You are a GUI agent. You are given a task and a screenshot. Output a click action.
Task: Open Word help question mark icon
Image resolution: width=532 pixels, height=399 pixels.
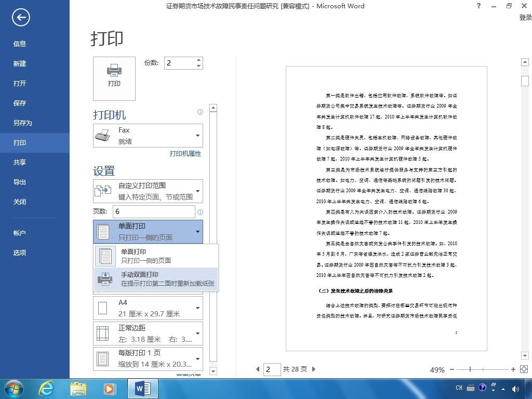tap(478, 6)
